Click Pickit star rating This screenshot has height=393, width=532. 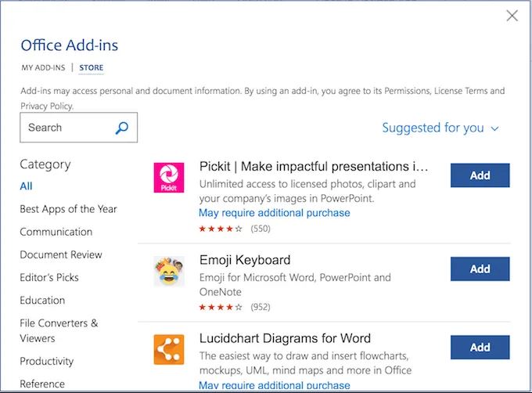[x=221, y=229]
